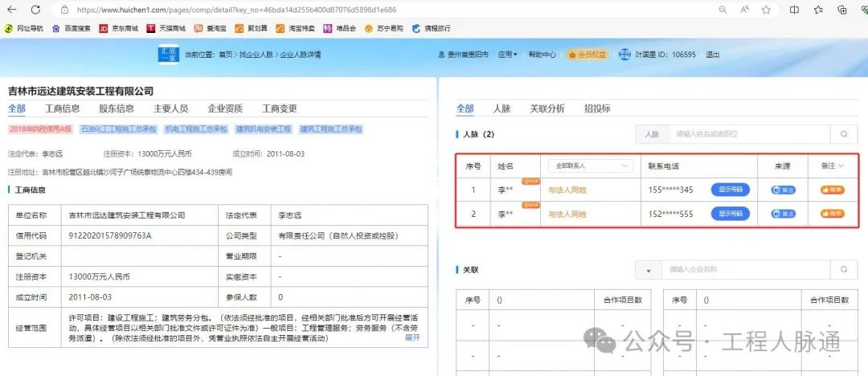Show phone number for 155*****345
The height and width of the screenshot is (376, 868).
point(730,190)
